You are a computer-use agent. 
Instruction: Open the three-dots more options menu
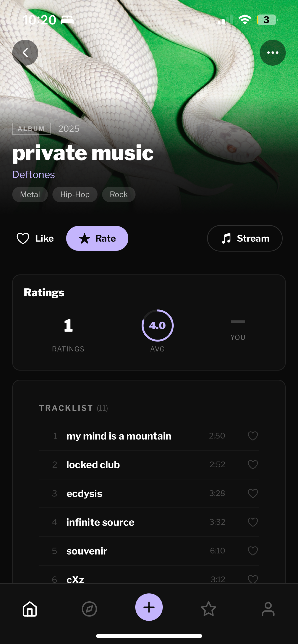[272, 53]
